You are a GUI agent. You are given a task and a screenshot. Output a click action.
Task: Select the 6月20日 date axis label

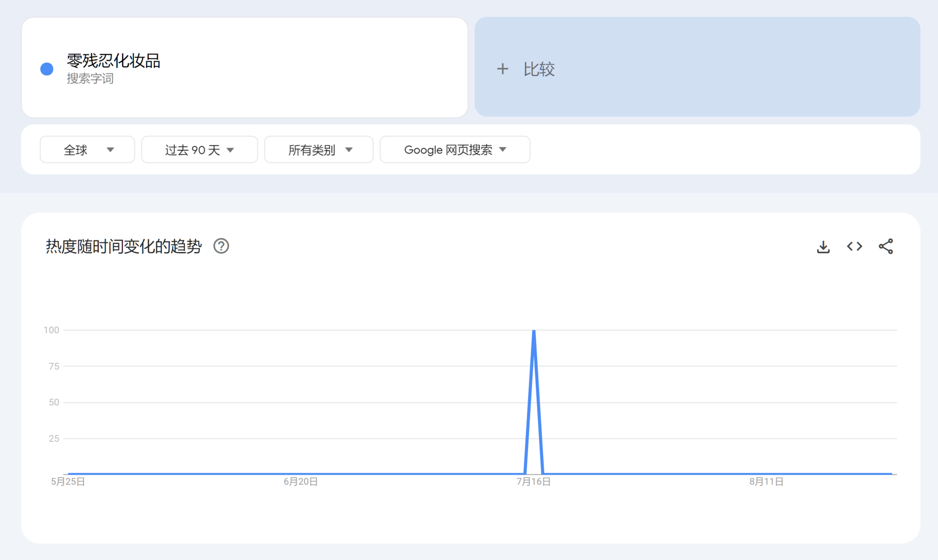coord(300,482)
